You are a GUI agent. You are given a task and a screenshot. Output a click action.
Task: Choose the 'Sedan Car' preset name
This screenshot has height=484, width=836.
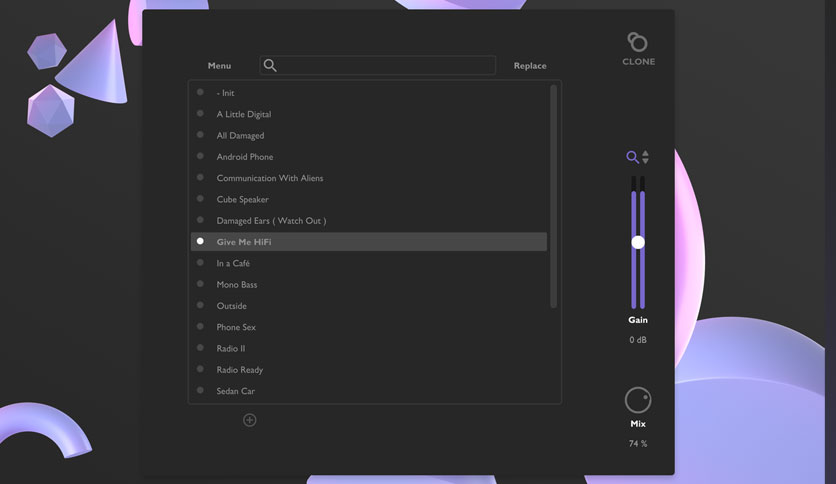[236, 391]
